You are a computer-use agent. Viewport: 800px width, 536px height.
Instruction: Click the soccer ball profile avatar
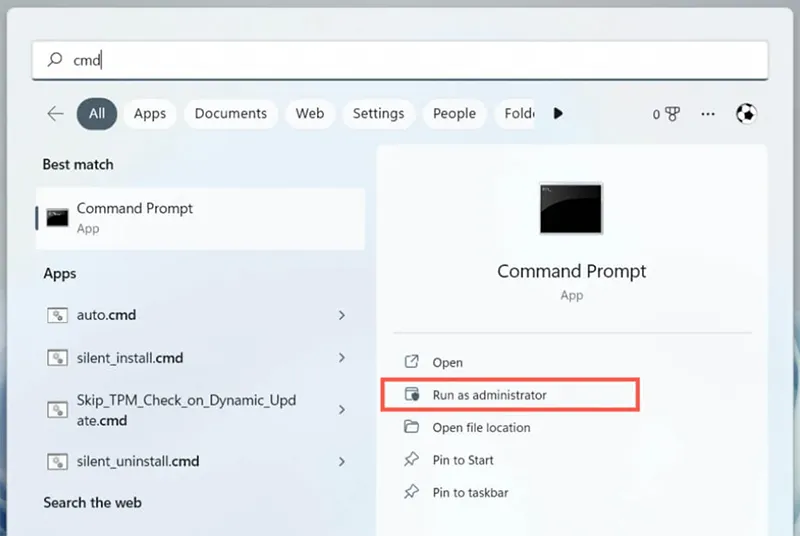(746, 114)
